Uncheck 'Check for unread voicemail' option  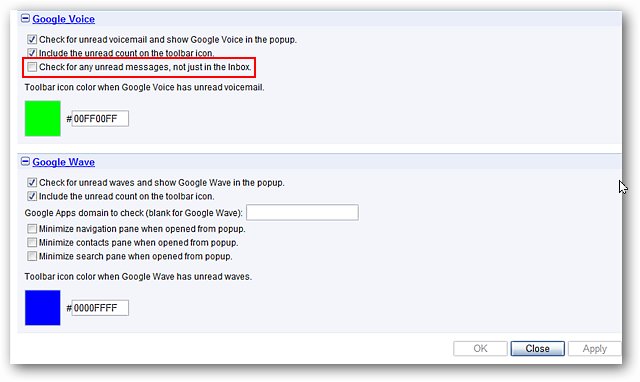(32, 40)
